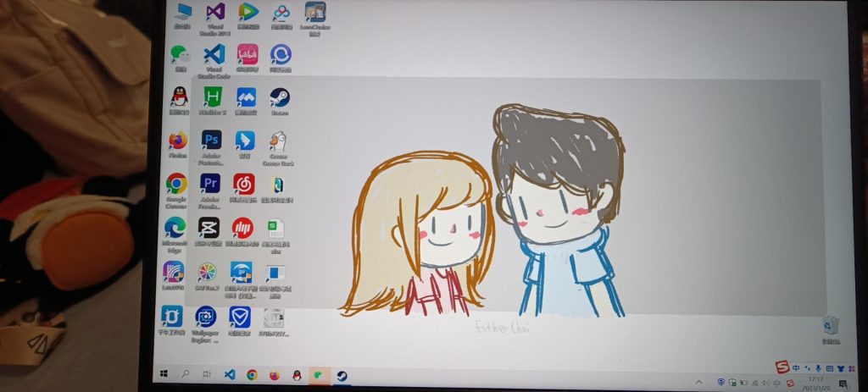
Task: Select the Firefox desktop icon
Action: pyautogui.click(x=178, y=141)
